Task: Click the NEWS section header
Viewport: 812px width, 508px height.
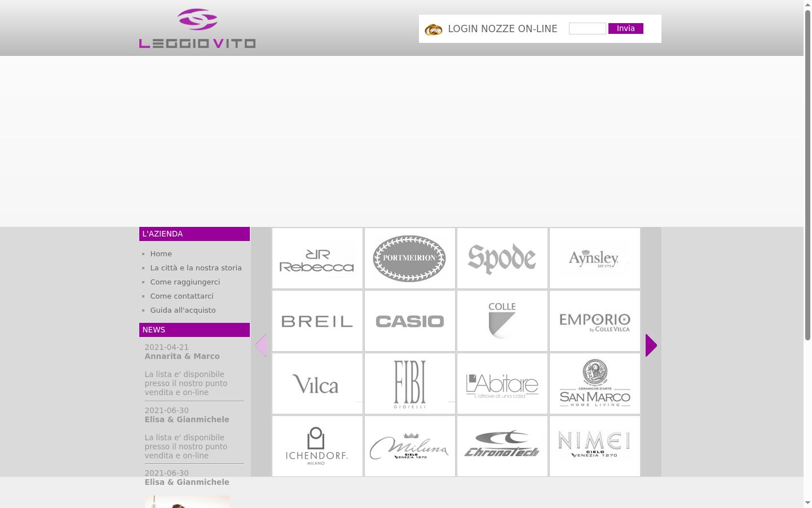Action: pyautogui.click(x=195, y=330)
